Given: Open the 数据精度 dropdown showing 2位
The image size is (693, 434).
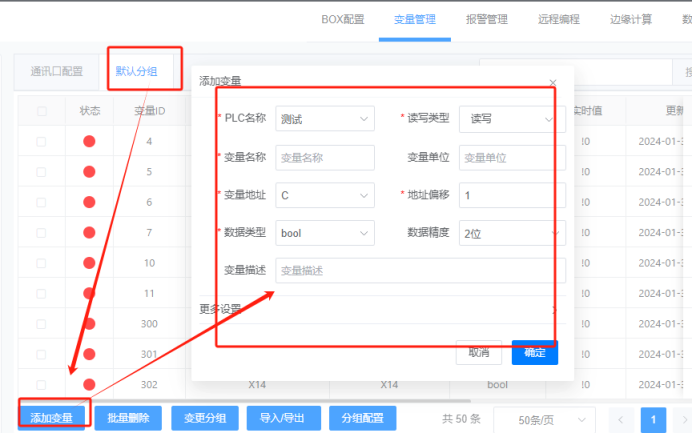Looking at the screenshot, I should (512, 233).
